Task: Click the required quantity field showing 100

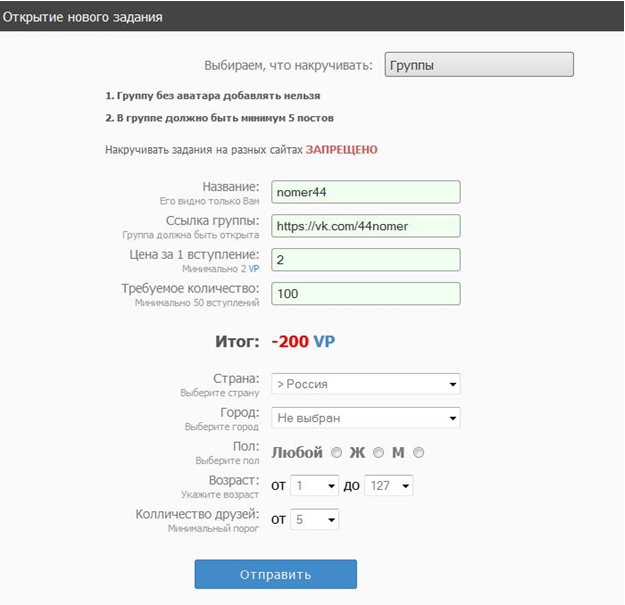Action: click(x=366, y=294)
